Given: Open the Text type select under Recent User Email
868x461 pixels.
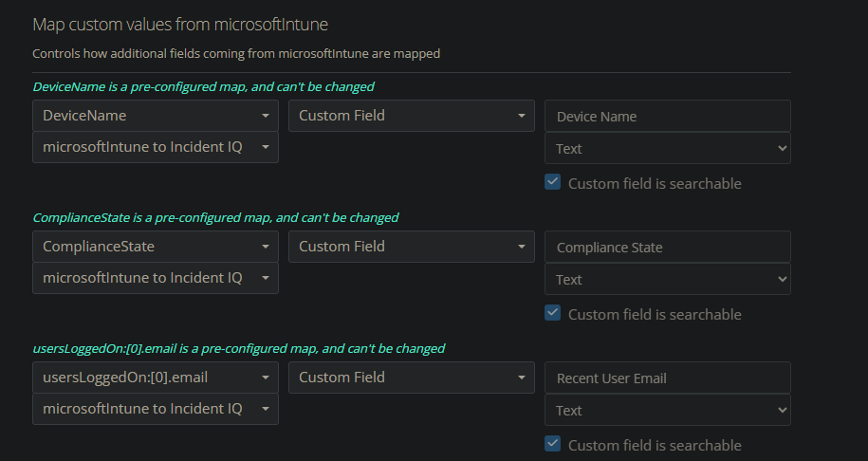Looking at the screenshot, I should tap(668, 410).
